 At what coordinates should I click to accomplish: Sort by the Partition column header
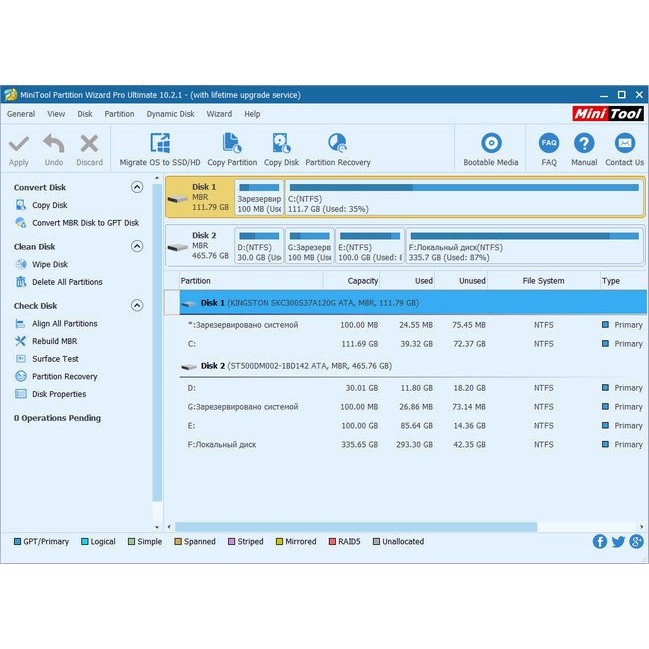point(251,281)
